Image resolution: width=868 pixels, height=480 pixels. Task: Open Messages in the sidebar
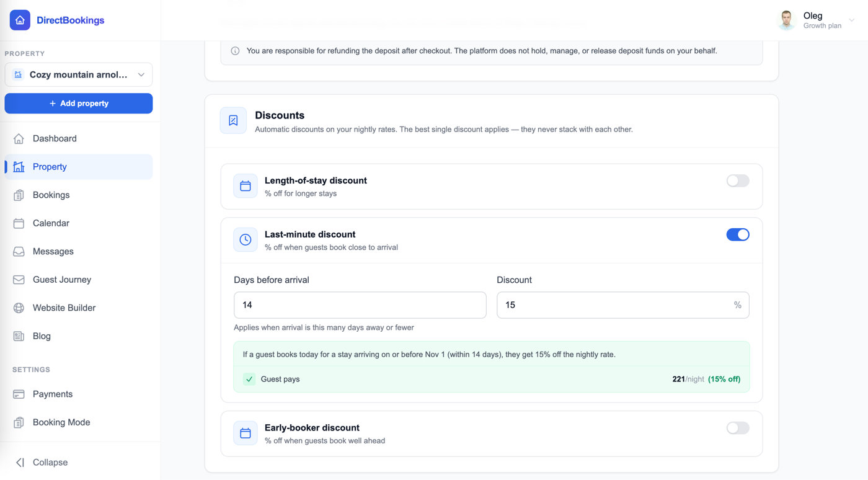79,251
